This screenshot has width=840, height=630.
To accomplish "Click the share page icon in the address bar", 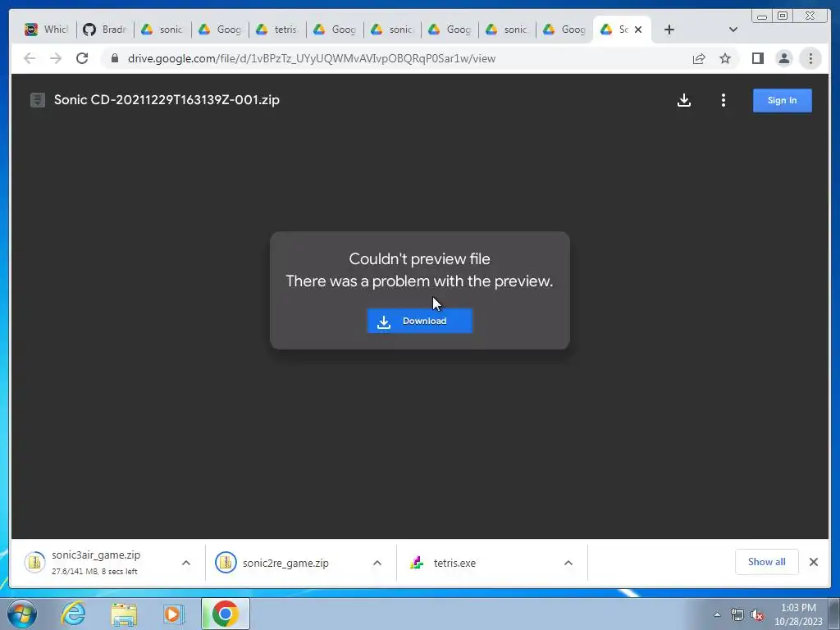I will point(699,58).
